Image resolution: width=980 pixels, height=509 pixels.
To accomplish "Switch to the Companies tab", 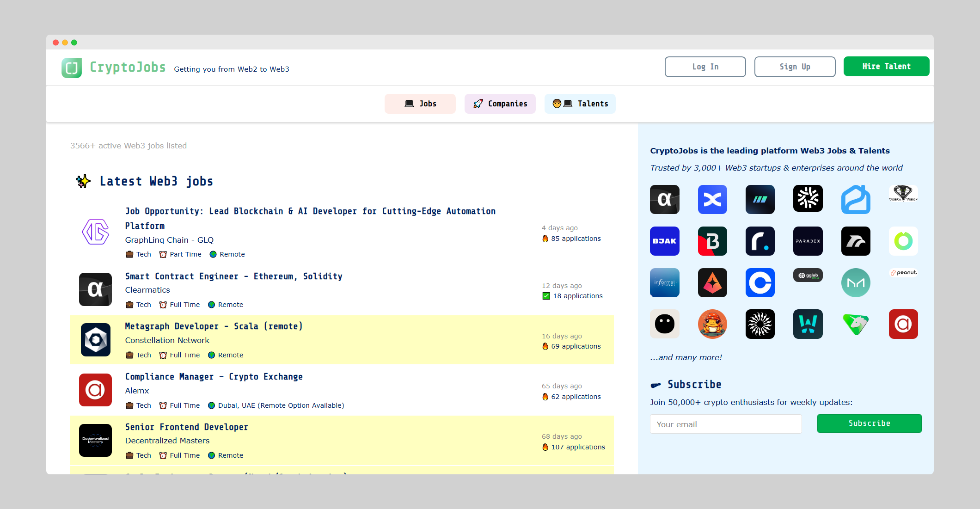I will click(x=500, y=104).
